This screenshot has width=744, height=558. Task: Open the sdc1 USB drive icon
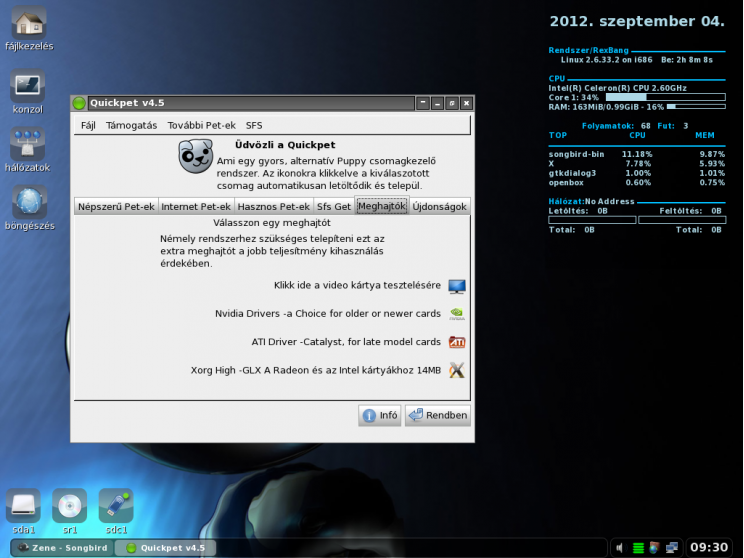pyautogui.click(x=116, y=505)
